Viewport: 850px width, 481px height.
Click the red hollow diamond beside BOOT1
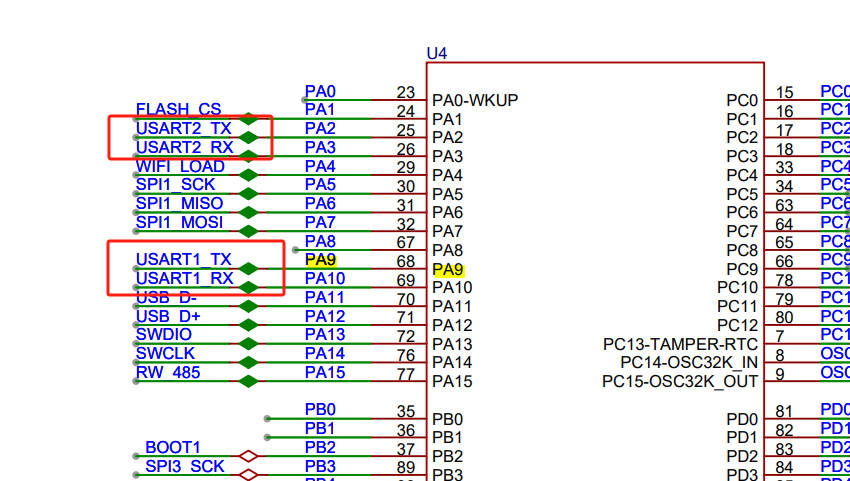click(248, 456)
